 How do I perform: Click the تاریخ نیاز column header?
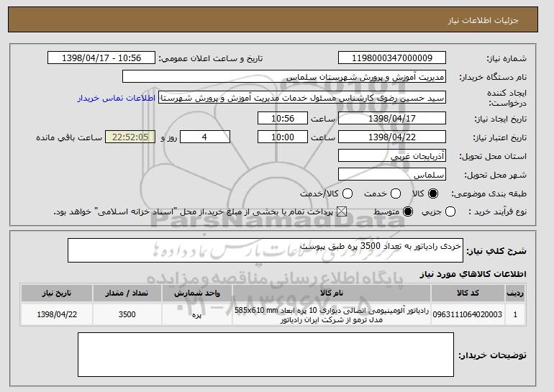(57, 293)
